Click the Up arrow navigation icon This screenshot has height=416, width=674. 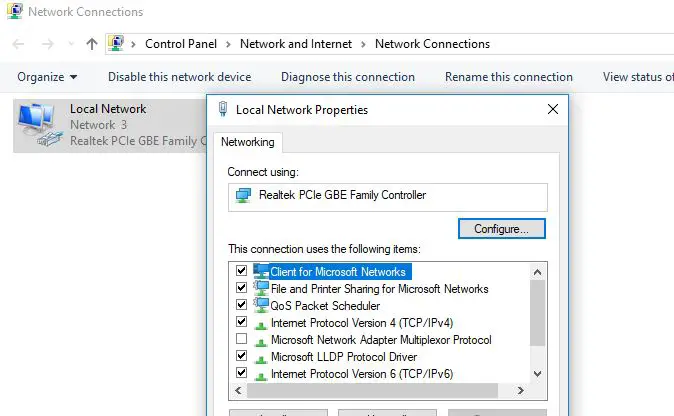pos(92,44)
